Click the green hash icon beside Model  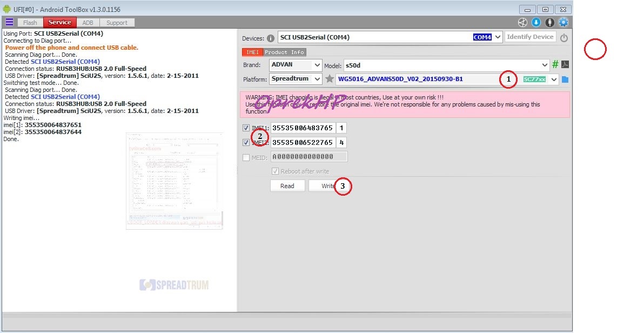pos(555,64)
